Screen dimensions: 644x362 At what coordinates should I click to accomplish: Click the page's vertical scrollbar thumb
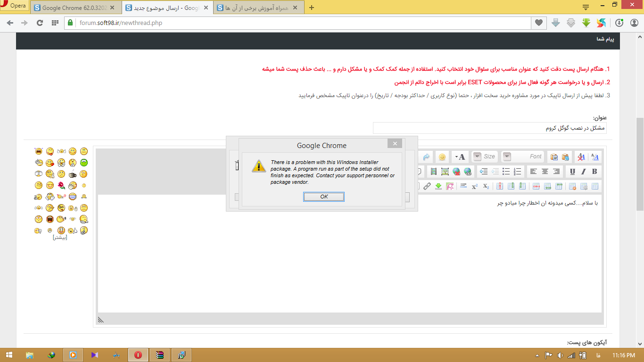[640, 164]
